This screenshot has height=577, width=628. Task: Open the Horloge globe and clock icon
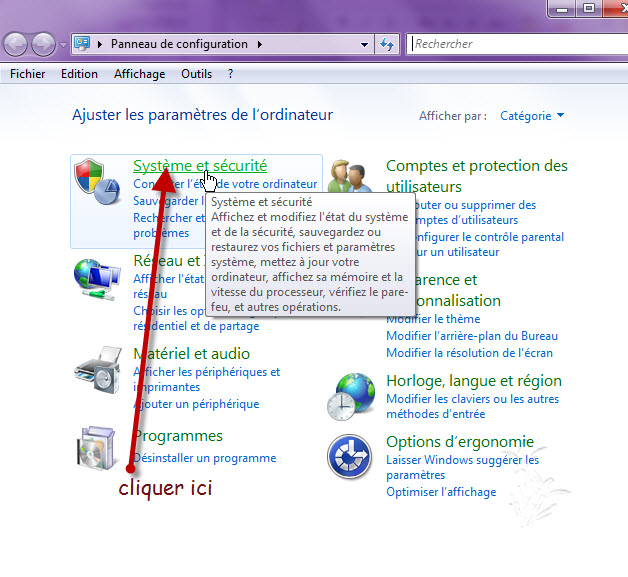coord(351,396)
